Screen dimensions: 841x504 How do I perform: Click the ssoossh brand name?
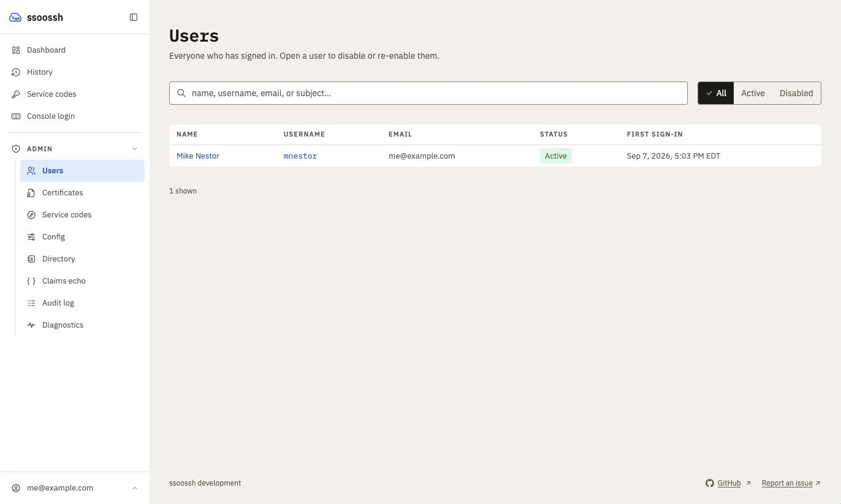tap(45, 17)
